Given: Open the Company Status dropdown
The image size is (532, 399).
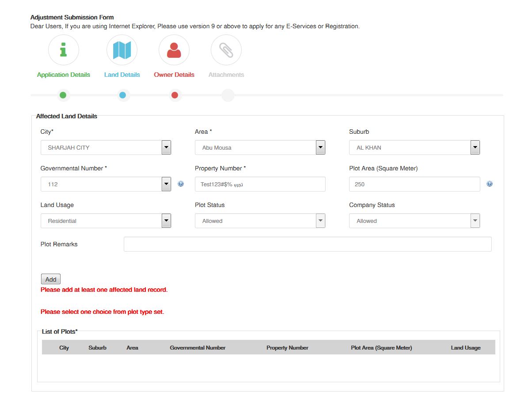Looking at the screenshot, I should (414, 221).
